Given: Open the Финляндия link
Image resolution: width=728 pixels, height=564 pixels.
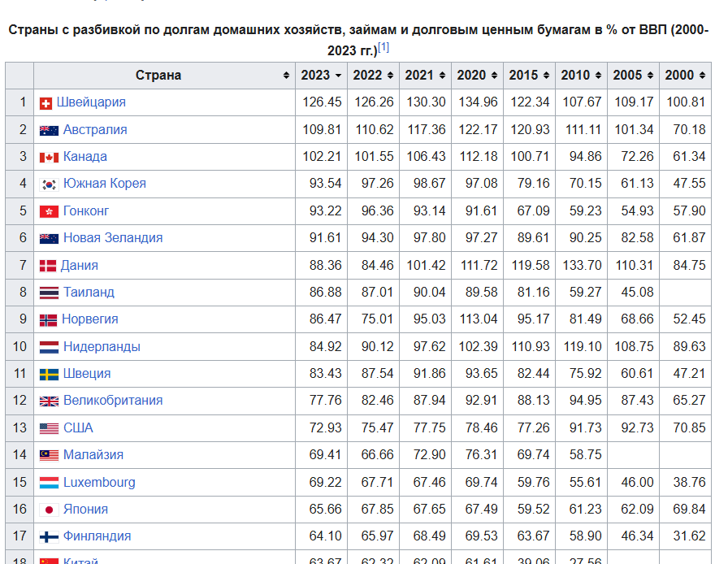Looking at the screenshot, I should point(97,536).
